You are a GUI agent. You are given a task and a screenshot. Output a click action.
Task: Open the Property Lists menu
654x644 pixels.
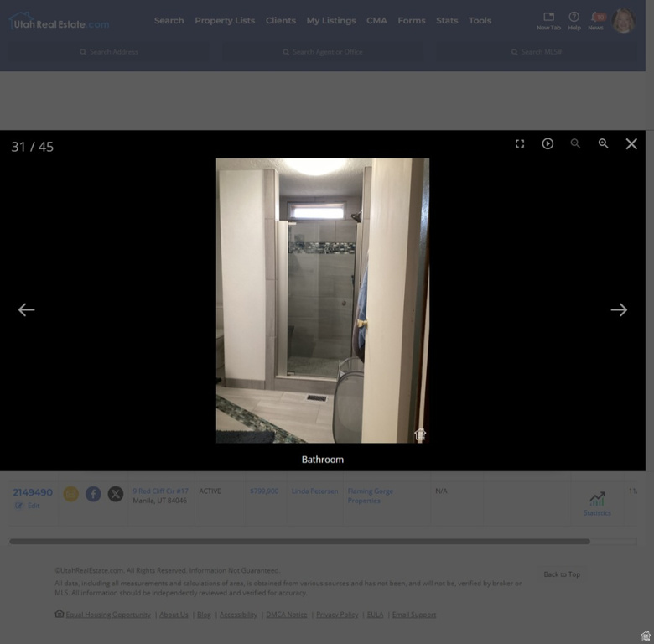coord(225,21)
